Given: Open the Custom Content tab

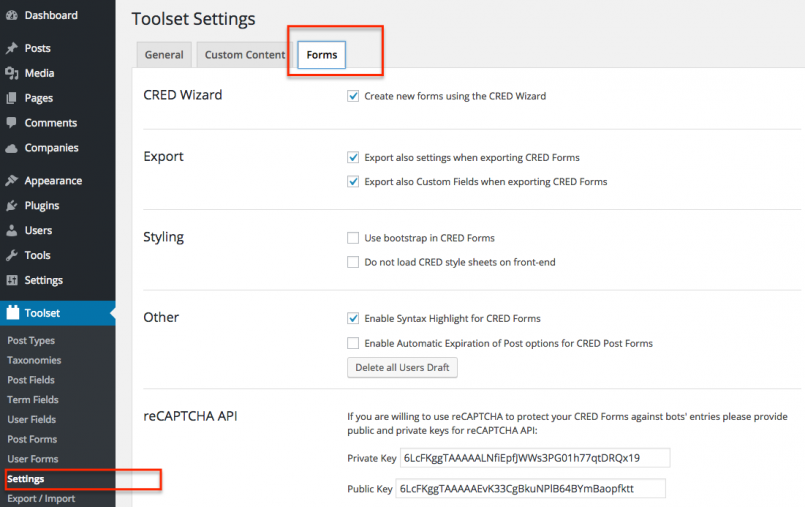Looking at the screenshot, I should [x=245, y=55].
